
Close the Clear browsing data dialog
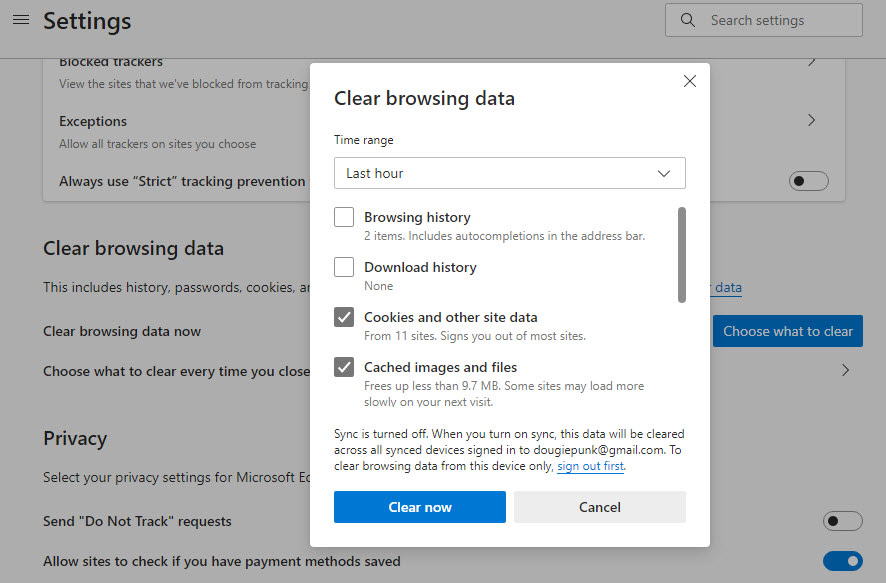click(689, 81)
